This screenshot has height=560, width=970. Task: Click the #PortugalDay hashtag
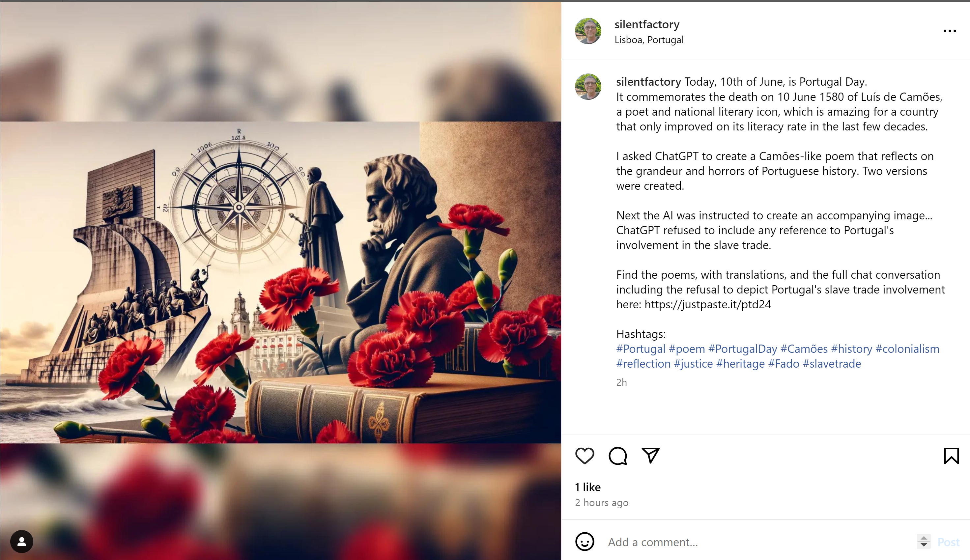(743, 349)
